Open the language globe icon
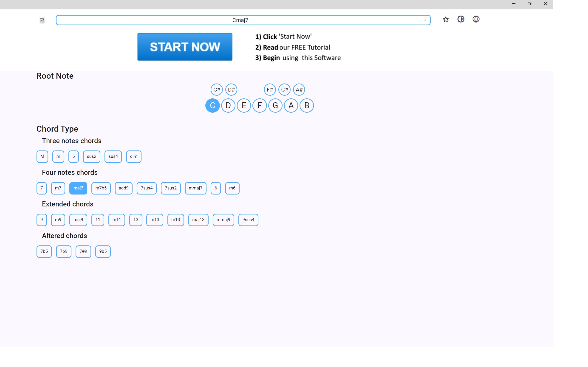This screenshot has width=588, height=367. pyautogui.click(x=476, y=19)
